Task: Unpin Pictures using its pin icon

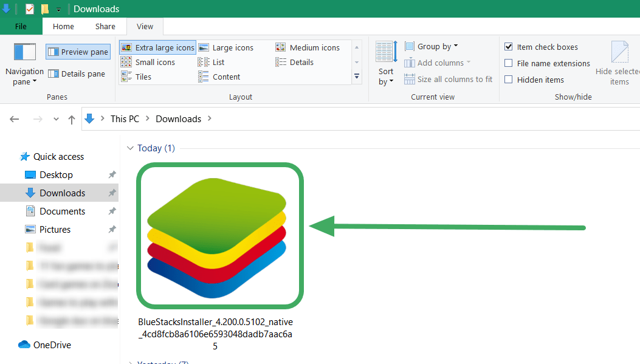Action: tap(112, 229)
